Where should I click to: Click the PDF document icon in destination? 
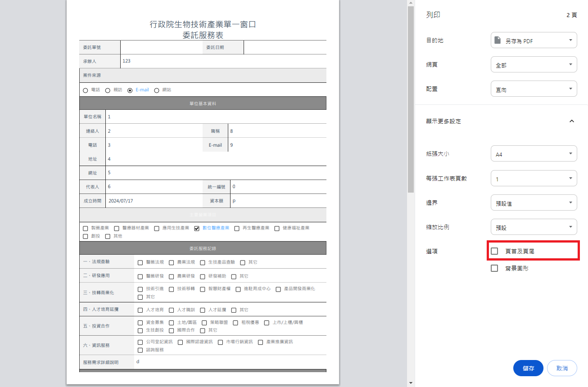tap(498, 40)
